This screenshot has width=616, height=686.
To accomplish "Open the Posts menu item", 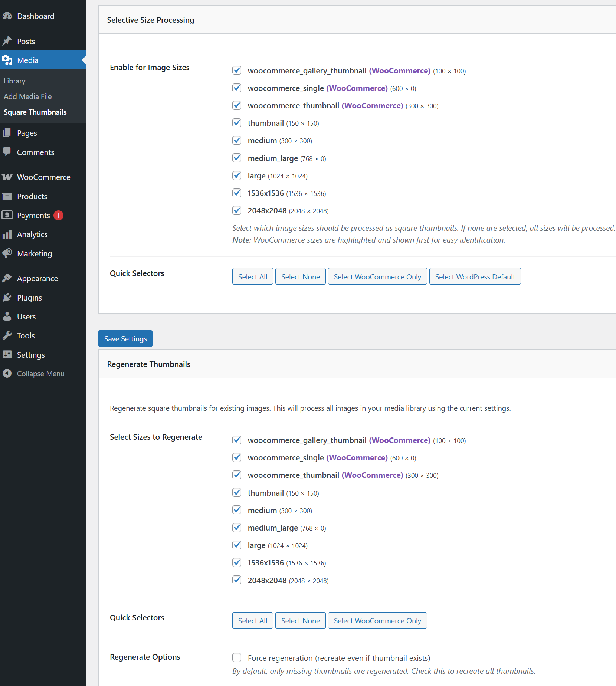I will 43,41.
